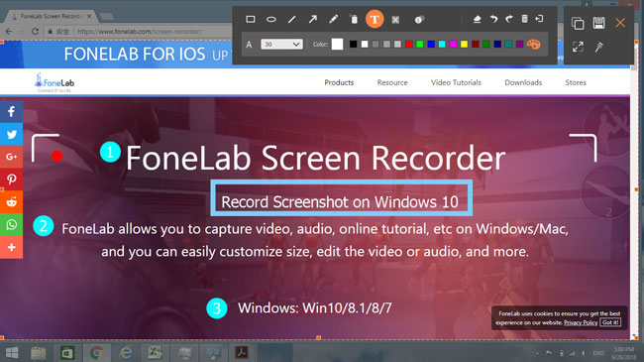Share on Pinterest

click(11, 180)
